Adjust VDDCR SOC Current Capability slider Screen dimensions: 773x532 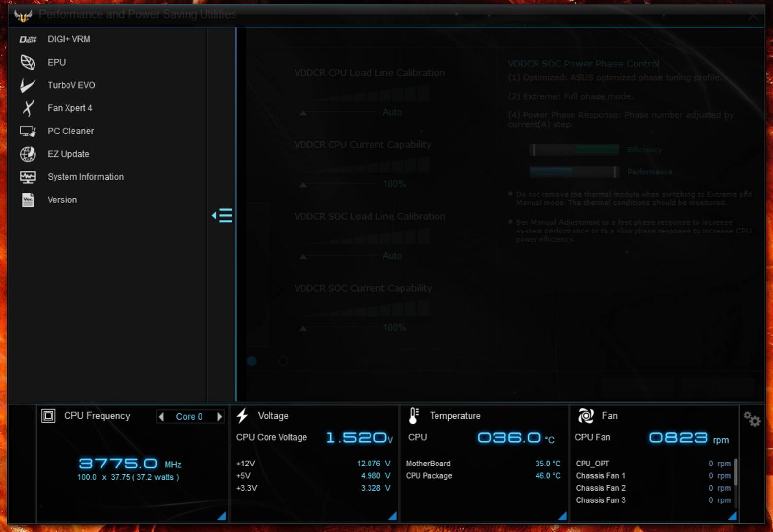click(x=303, y=329)
